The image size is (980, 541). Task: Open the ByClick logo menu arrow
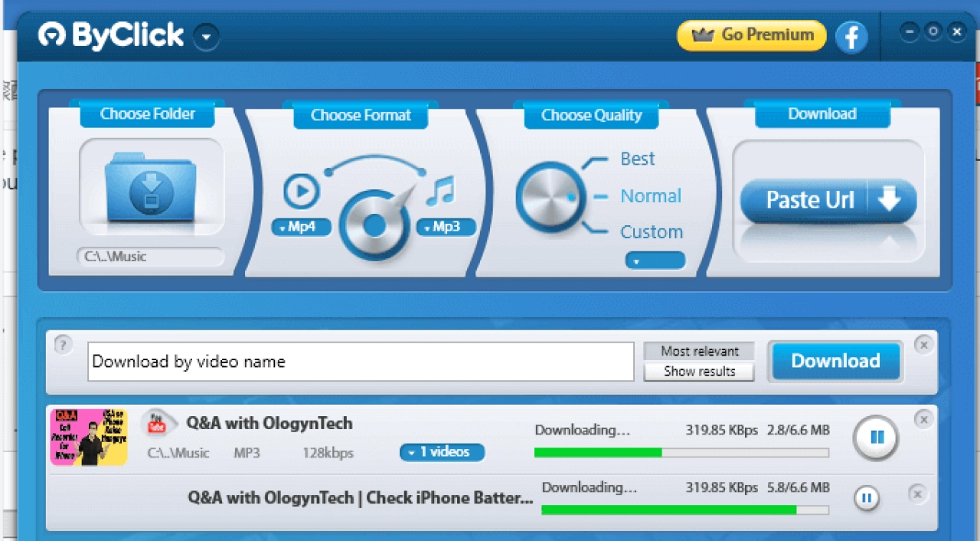click(x=207, y=36)
